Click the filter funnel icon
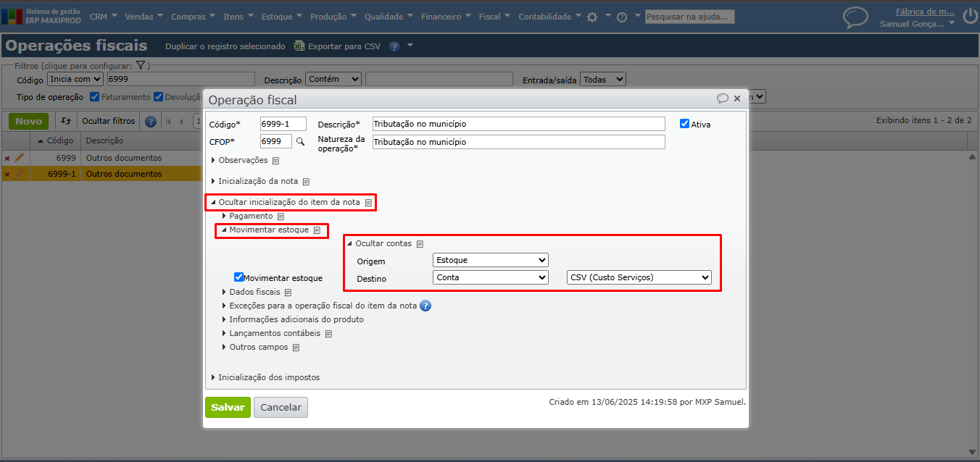This screenshot has width=980, height=462. (x=141, y=66)
